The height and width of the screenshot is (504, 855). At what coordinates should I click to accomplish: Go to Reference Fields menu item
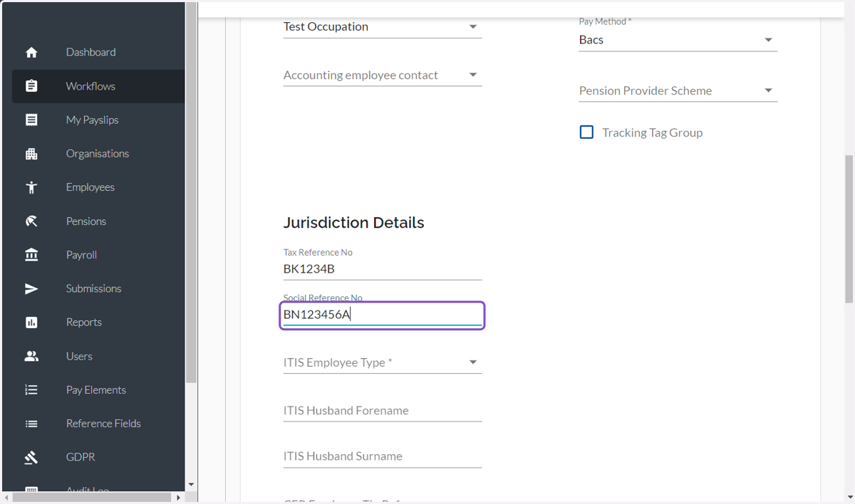[98, 424]
